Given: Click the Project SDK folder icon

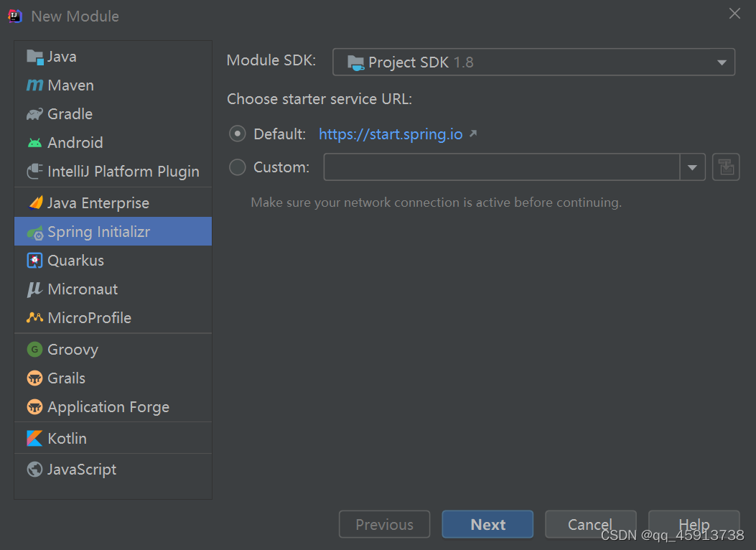Looking at the screenshot, I should pyautogui.click(x=356, y=62).
